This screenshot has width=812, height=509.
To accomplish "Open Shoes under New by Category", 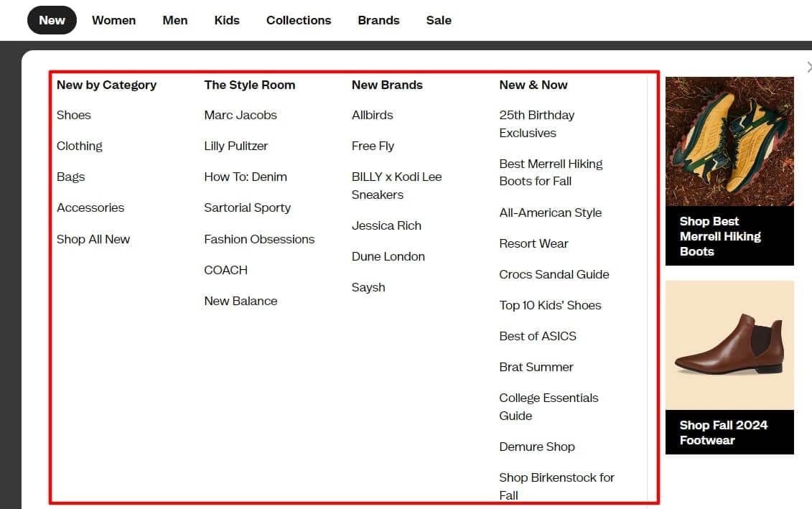I will tap(73, 115).
